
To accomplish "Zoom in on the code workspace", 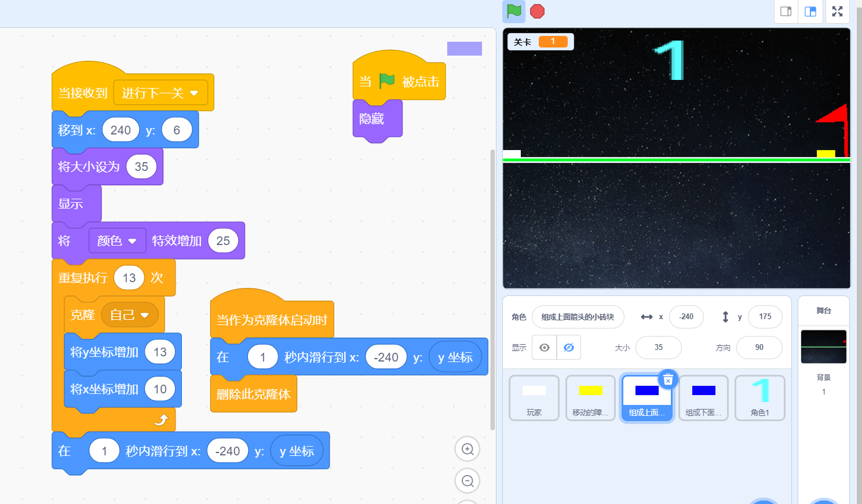I will coord(467,449).
